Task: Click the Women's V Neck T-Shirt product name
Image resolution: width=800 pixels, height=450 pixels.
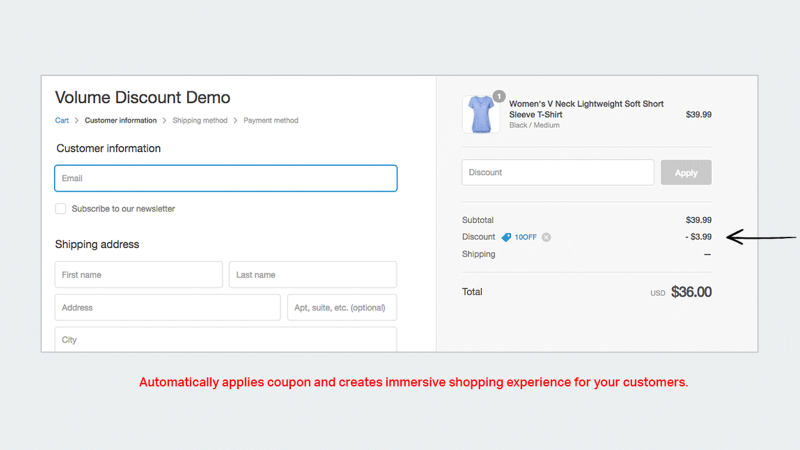Action: 586,109
